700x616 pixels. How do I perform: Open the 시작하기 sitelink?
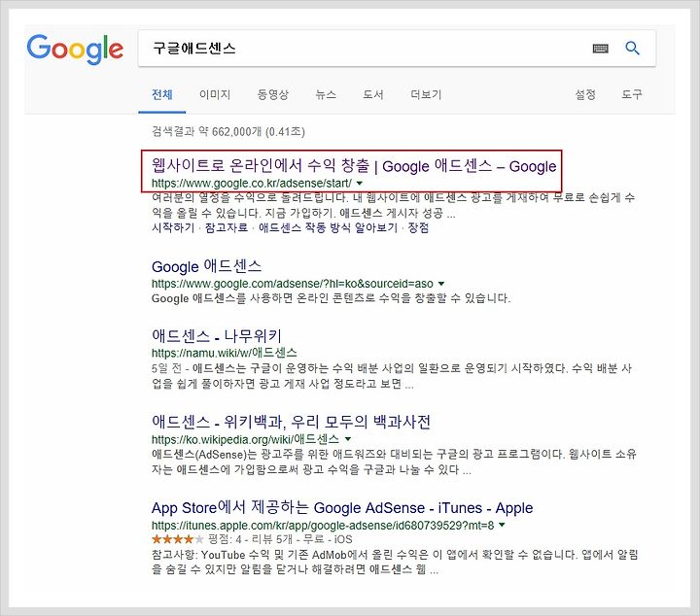[x=173, y=228]
